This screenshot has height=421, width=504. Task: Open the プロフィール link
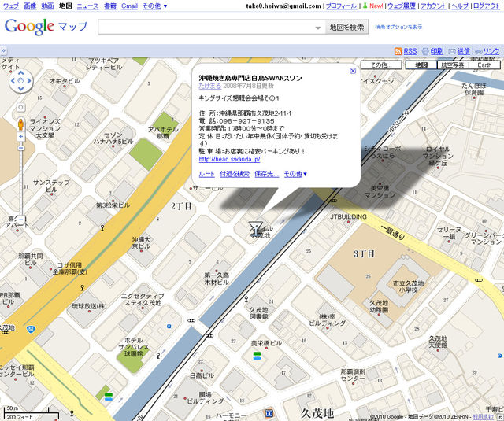(341, 6)
